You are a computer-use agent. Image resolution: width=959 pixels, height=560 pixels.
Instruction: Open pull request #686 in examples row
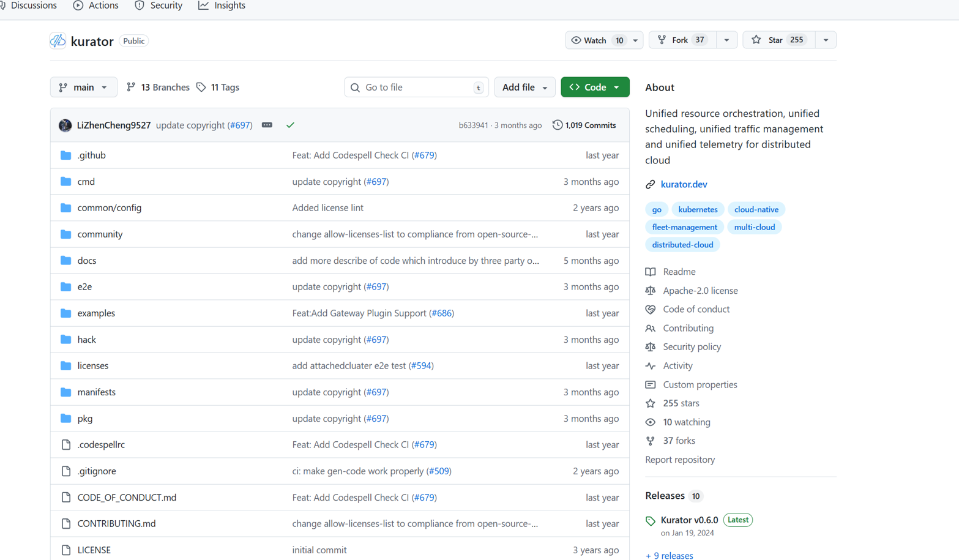tap(441, 313)
